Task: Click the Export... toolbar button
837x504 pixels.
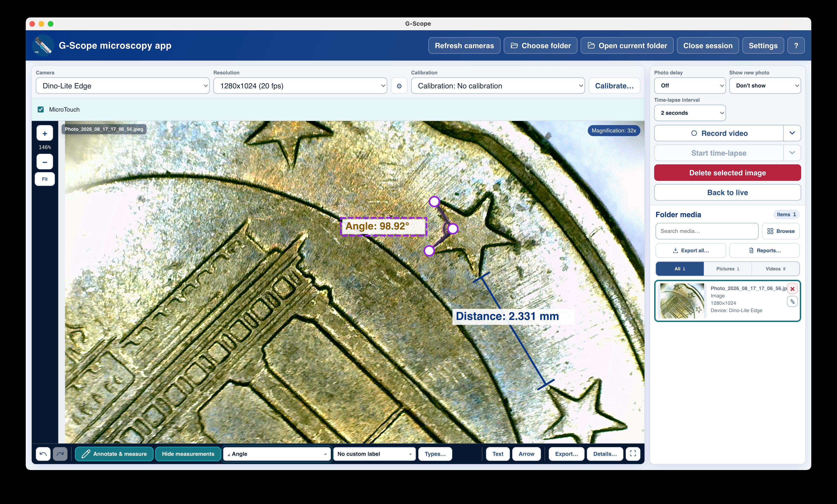Action: pos(567,454)
